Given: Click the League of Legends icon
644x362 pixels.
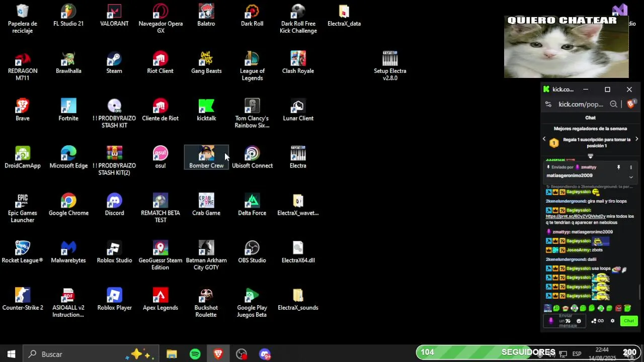Looking at the screenshot, I should 252,66.
